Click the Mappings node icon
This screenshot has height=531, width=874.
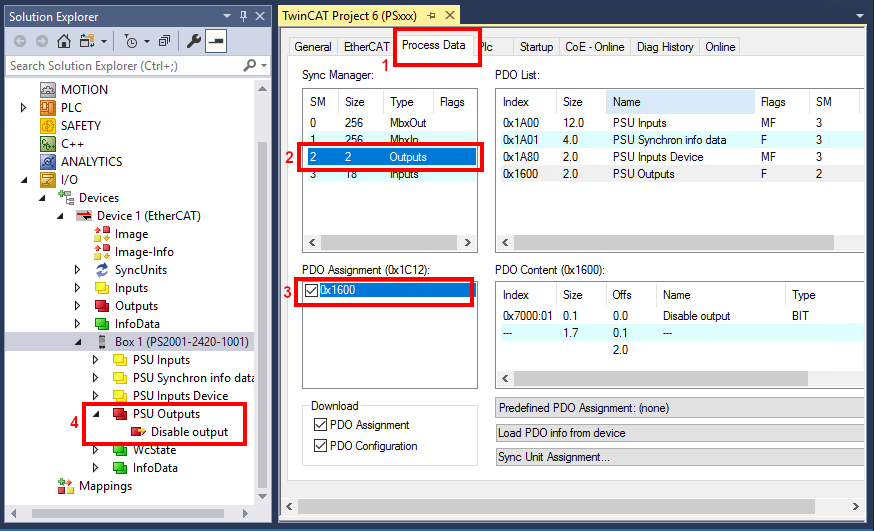pyautogui.click(x=66, y=486)
